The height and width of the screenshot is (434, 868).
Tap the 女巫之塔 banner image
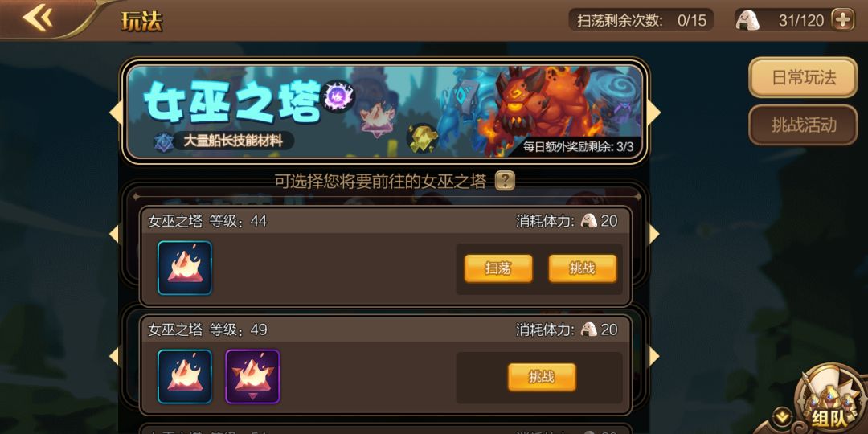point(384,112)
